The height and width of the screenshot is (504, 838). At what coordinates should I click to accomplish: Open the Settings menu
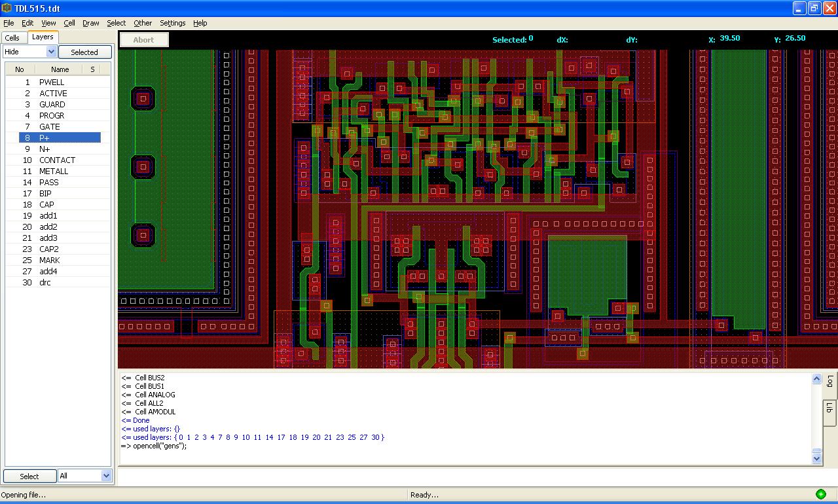point(173,23)
